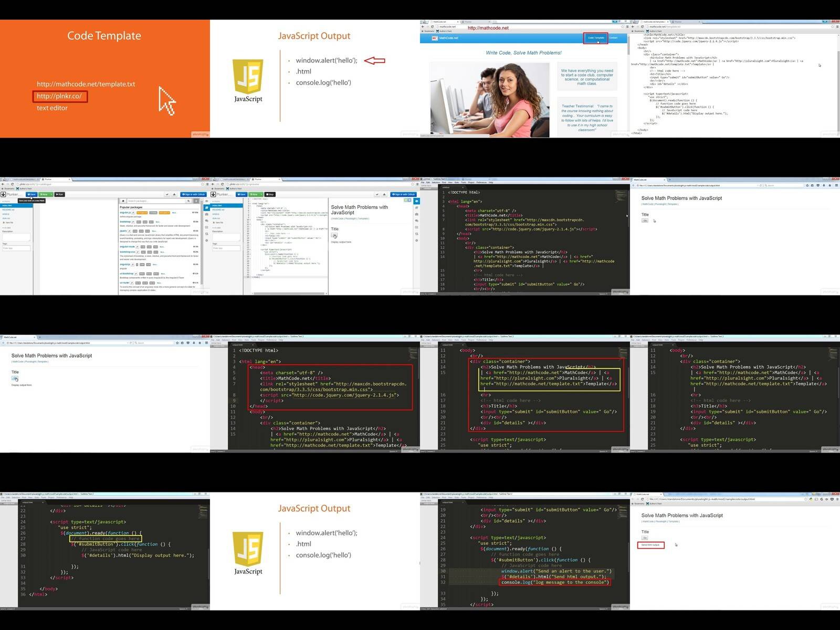Open hamburger menu in Firefox showing 'Display output here'
This screenshot has height=630, width=840.
[206, 343]
